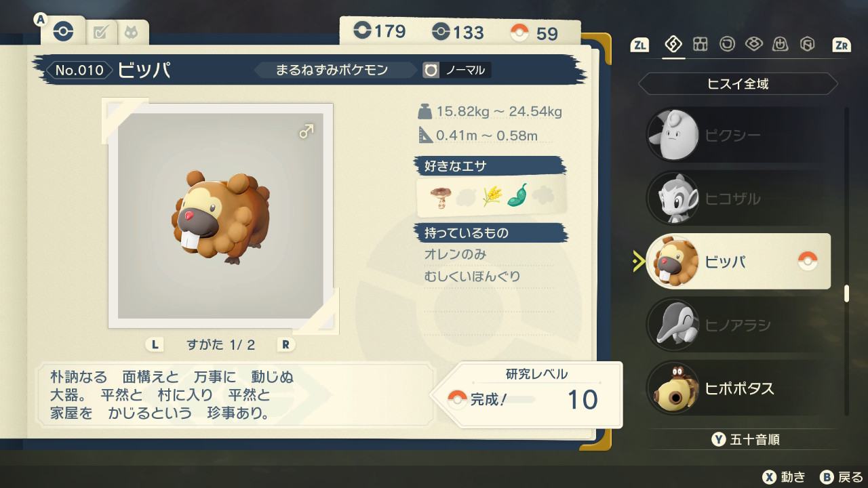Click the ZL shoulder button icon
This screenshot has width=868, height=488.
(x=639, y=45)
